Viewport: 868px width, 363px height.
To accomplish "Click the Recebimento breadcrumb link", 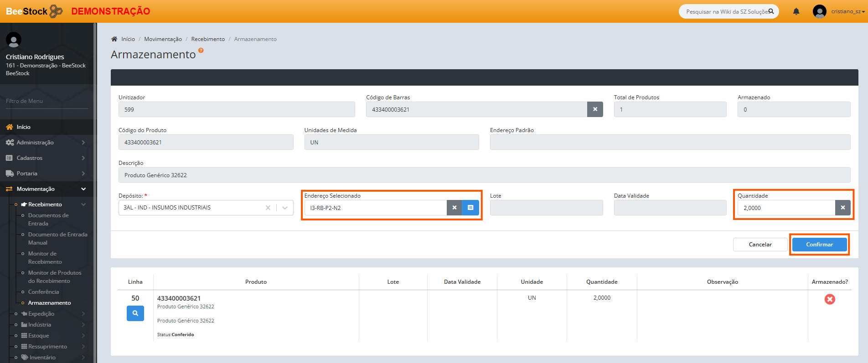I will click(x=208, y=39).
